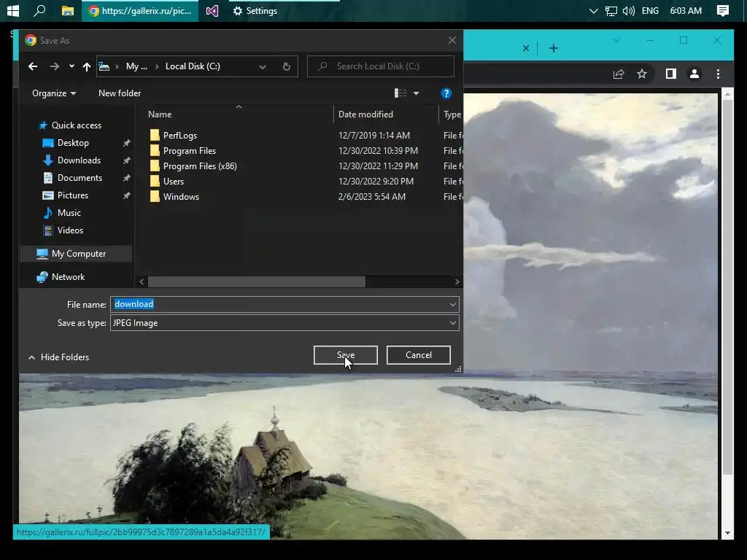747x560 pixels.
Task: Open the view options dropdown arrow
Action: click(416, 93)
